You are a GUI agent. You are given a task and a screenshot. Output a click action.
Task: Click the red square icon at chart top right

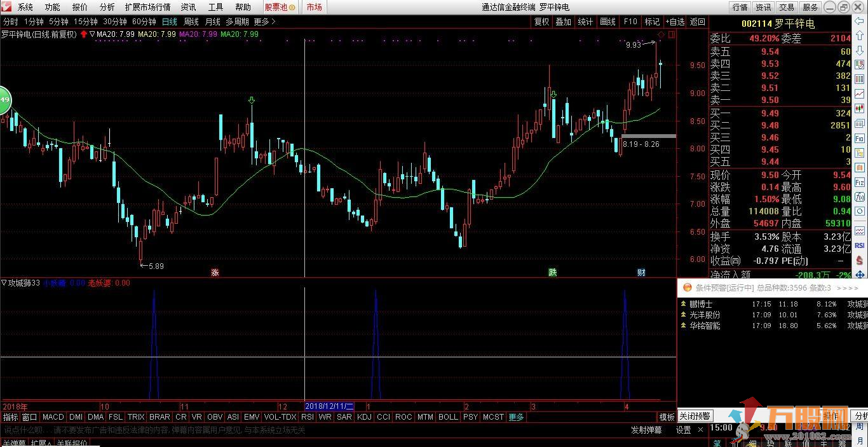(x=672, y=34)
